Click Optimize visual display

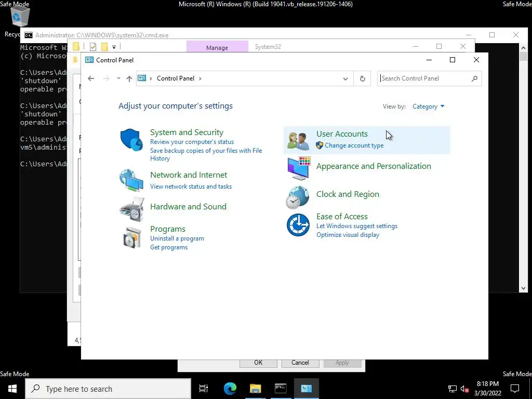point(348,235)
